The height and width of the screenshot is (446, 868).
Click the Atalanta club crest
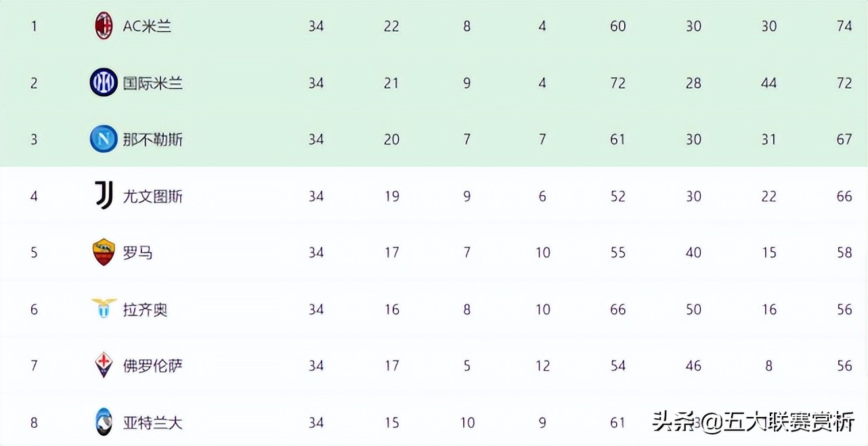pos(104,422)
